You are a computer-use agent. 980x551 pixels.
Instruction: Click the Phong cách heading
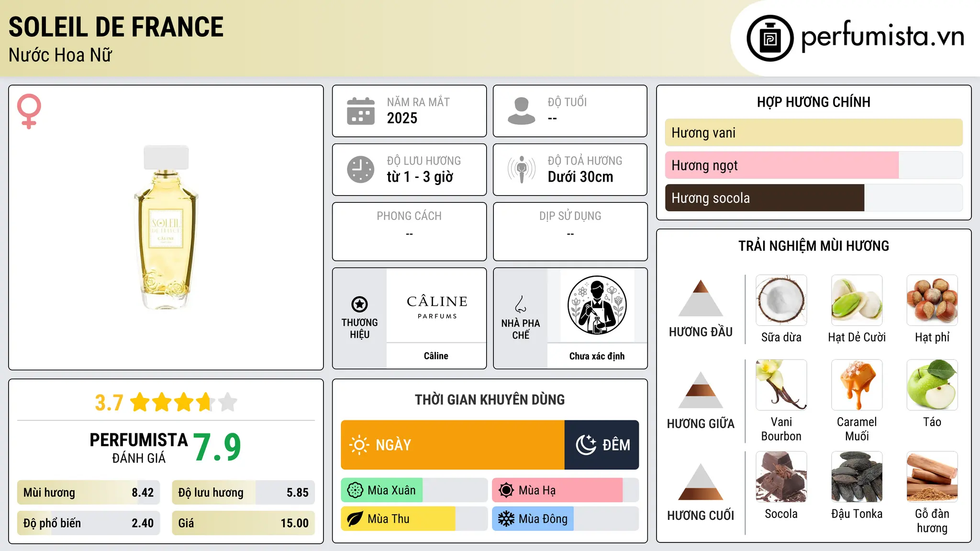coord(409,216)
